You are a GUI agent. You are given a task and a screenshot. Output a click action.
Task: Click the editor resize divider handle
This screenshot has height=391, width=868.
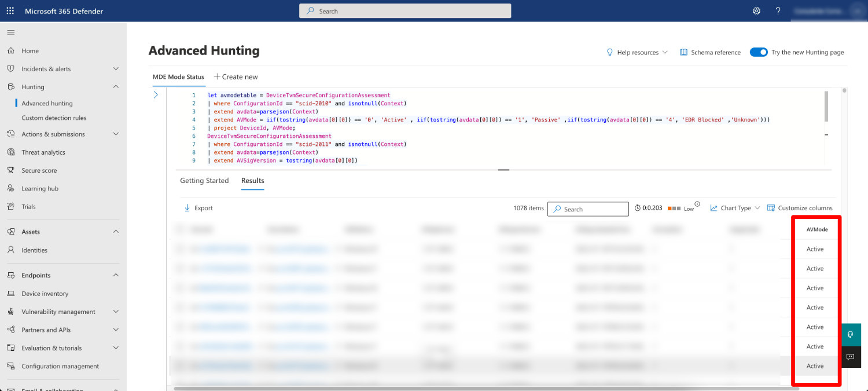point(503,170)
